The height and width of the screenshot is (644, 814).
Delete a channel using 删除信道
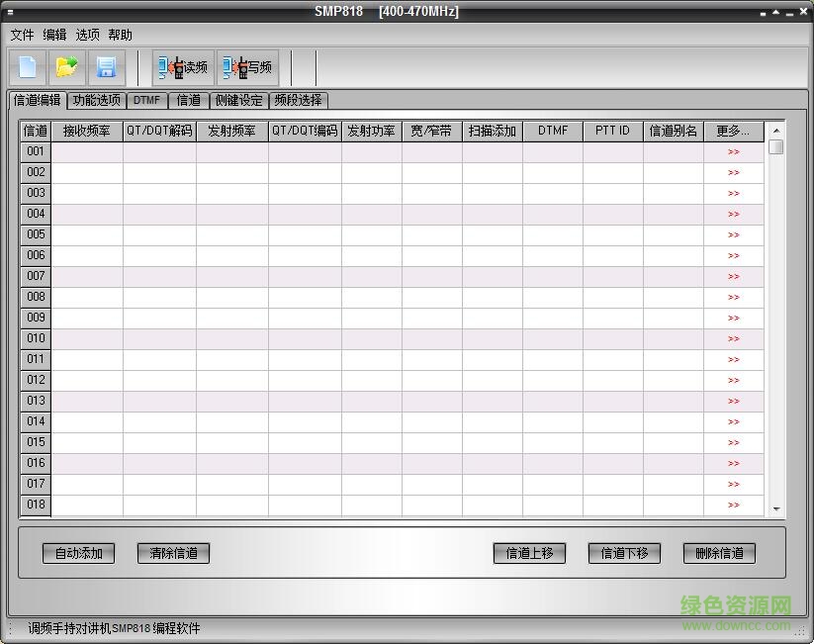tap(719, 553)
